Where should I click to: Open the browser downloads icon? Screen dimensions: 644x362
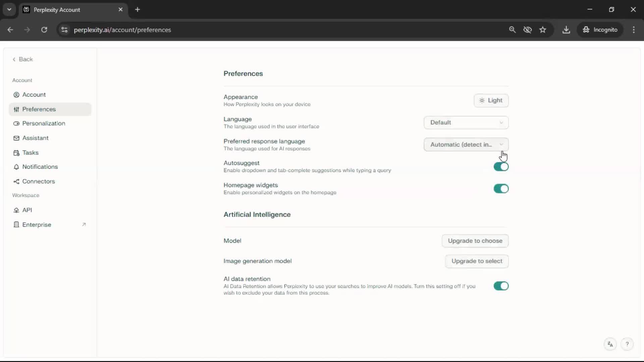pos(566,30)
